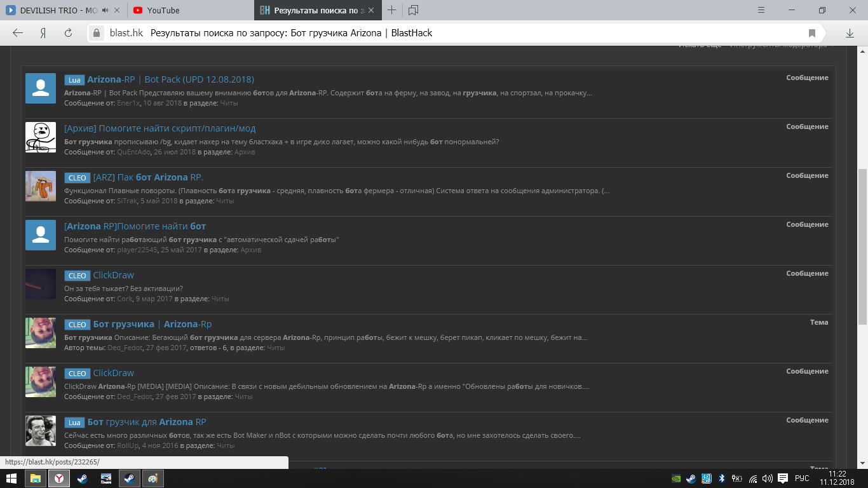868x488 pixels.
Task: Click Ener1x's default avatar thumbnail
Action: pyautogui.click(x=41, y=88)
